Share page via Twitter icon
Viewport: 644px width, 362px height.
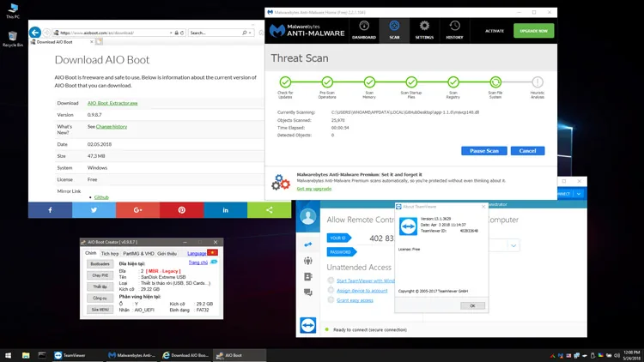(94, 210)
